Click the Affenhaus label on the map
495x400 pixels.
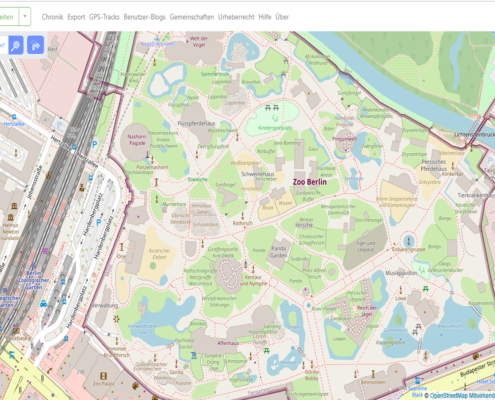pyautogui.click(x=228, y=343)
